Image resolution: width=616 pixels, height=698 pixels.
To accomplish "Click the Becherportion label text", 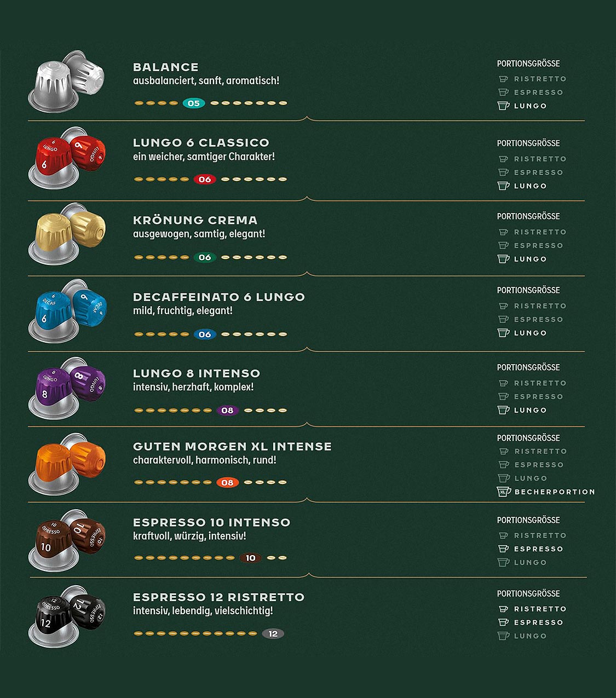I will coord(554,492).
